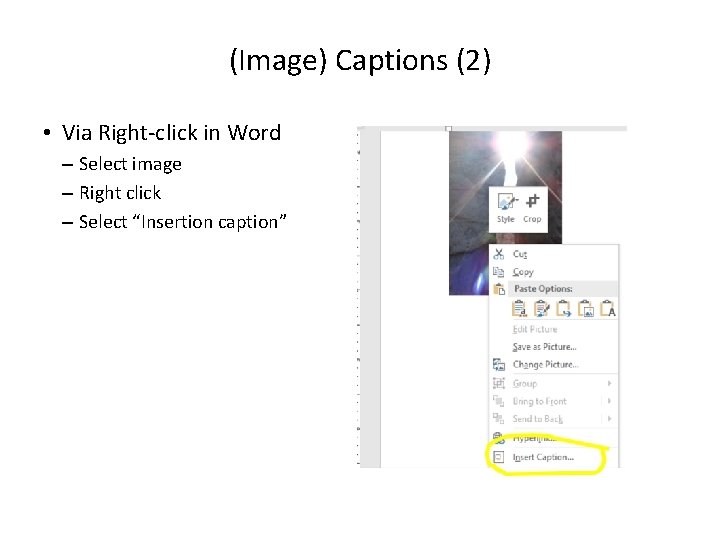Choose Save as Picture... entry
720x540 pixels.
(x=554, y=347)
